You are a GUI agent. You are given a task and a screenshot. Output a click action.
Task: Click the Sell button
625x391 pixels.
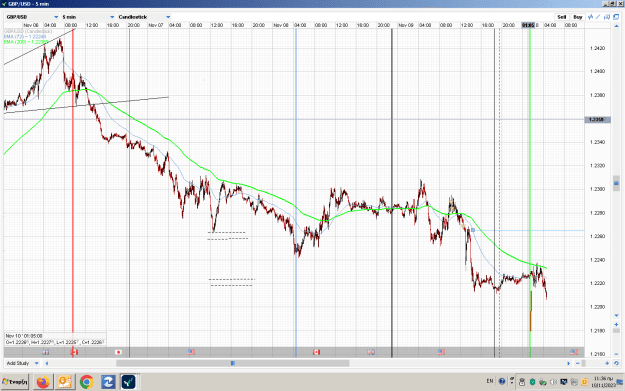tap(562, 17)
